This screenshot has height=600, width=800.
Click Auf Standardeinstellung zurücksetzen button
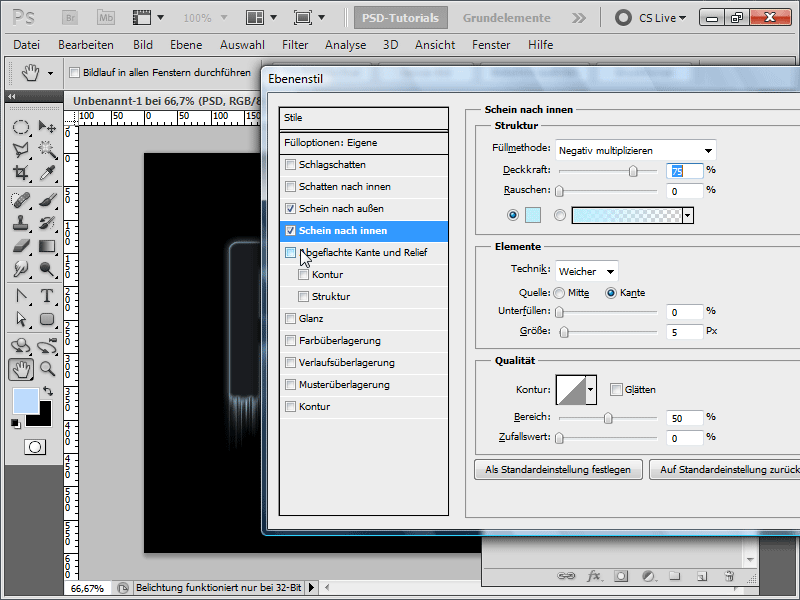[724, 469]
